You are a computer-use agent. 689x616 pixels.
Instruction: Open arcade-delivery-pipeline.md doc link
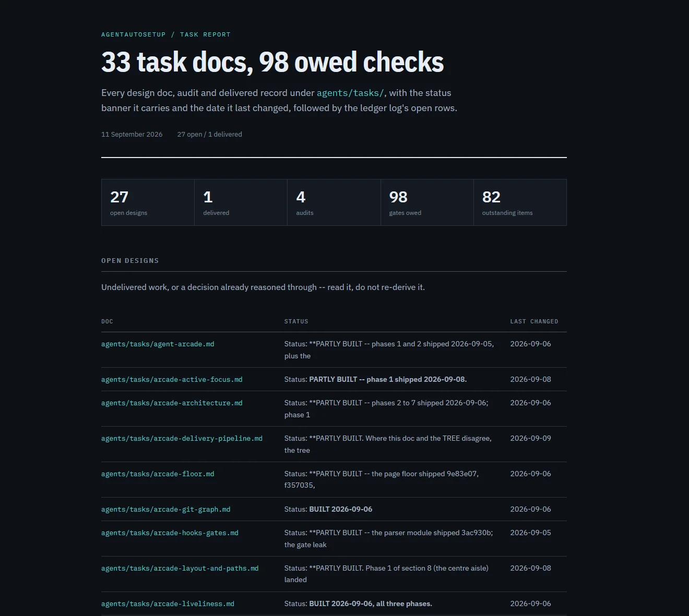click(x=182, y=439)
